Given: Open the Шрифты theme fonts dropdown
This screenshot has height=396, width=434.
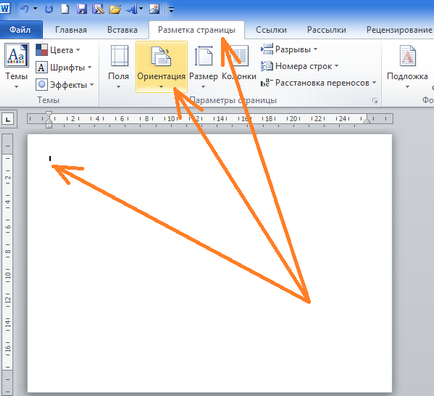Looking at the screenshot, I should point(63,68).
